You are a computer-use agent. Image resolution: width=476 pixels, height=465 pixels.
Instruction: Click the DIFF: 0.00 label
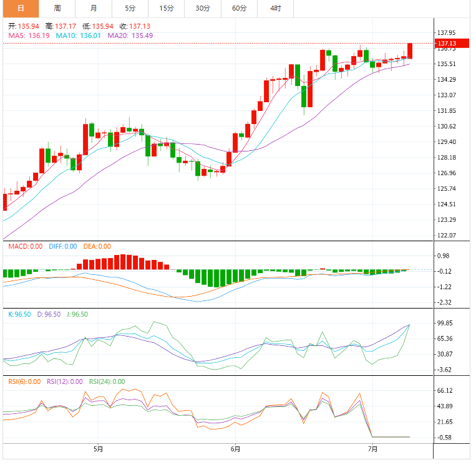click(62, 246)
